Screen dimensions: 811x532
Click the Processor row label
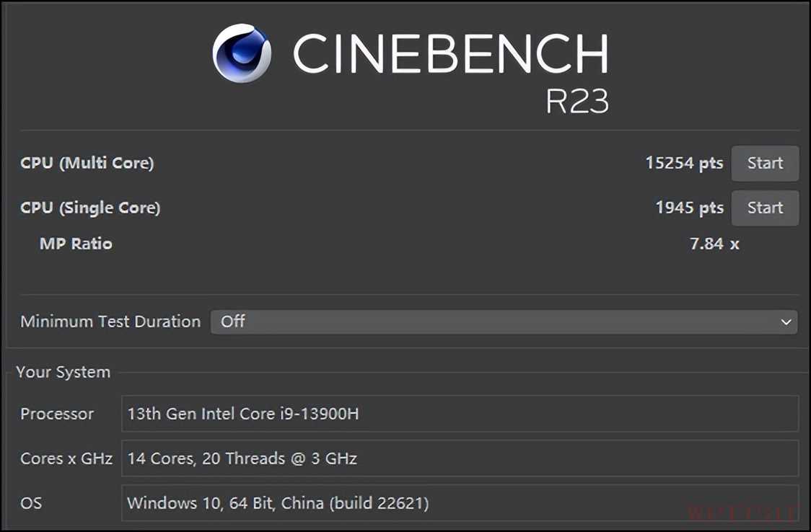click(x=57, y=414)
